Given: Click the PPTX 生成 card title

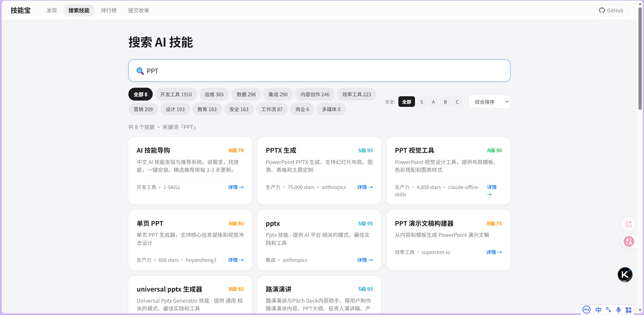Looking at the screenshot, I should point(281,150).
